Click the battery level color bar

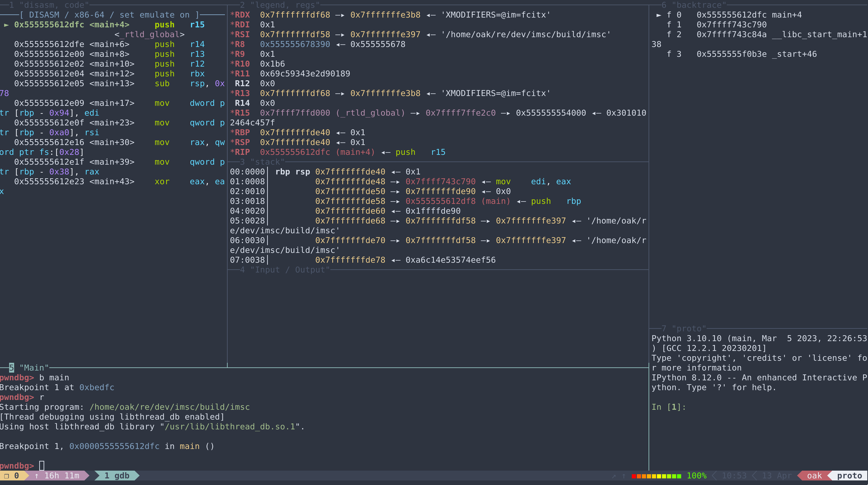coord(656,476)
